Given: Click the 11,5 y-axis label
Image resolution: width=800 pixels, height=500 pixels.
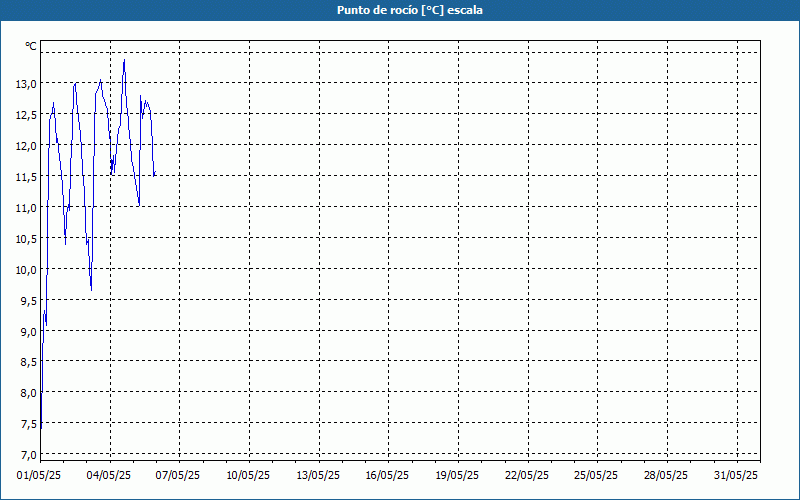Looking at the screenshot, I should click(26, 177).
